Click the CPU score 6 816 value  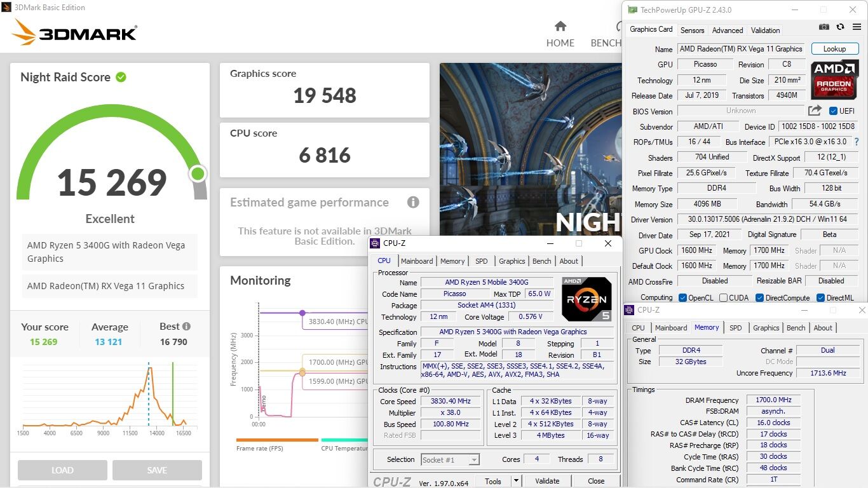click(x=325, y=155)
